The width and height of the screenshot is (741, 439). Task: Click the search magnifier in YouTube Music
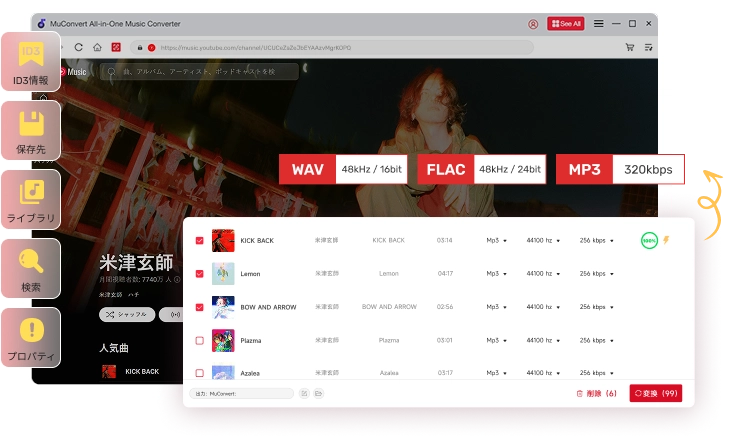tap(112, 72)
